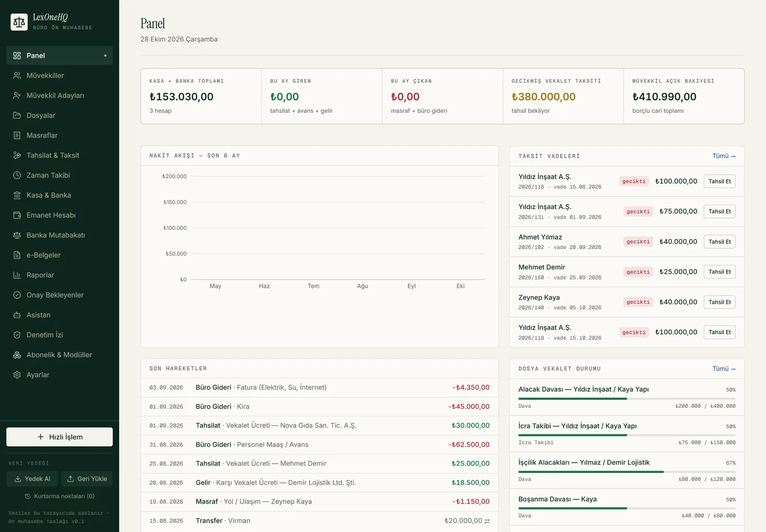Click the Müvekkil Açık Bakiyesi ₺410.990,00 amount
766x532 pixels.
pyautogui.click(x=664, y=97)
